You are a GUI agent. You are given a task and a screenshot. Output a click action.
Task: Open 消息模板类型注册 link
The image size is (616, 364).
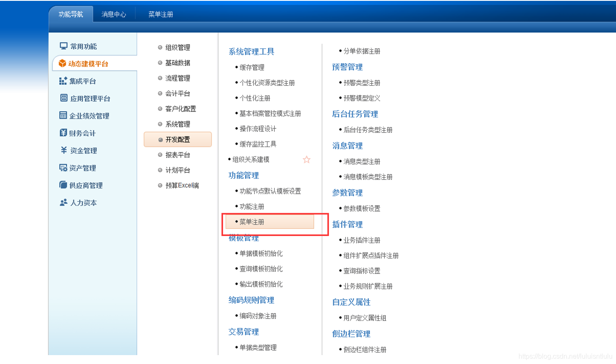tap(368, 177)
